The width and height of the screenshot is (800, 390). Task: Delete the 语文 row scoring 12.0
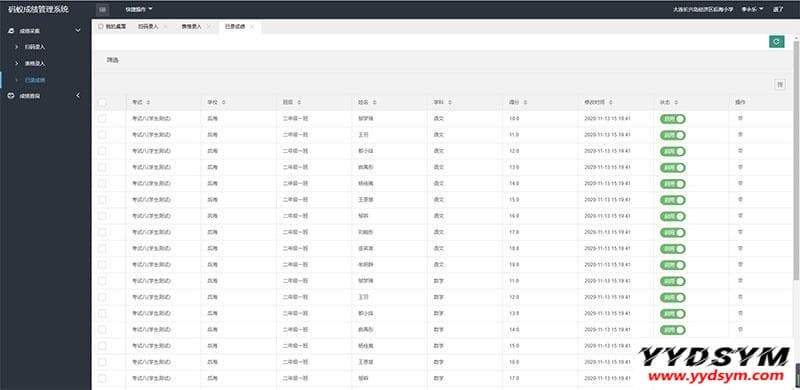coord(740,151)
